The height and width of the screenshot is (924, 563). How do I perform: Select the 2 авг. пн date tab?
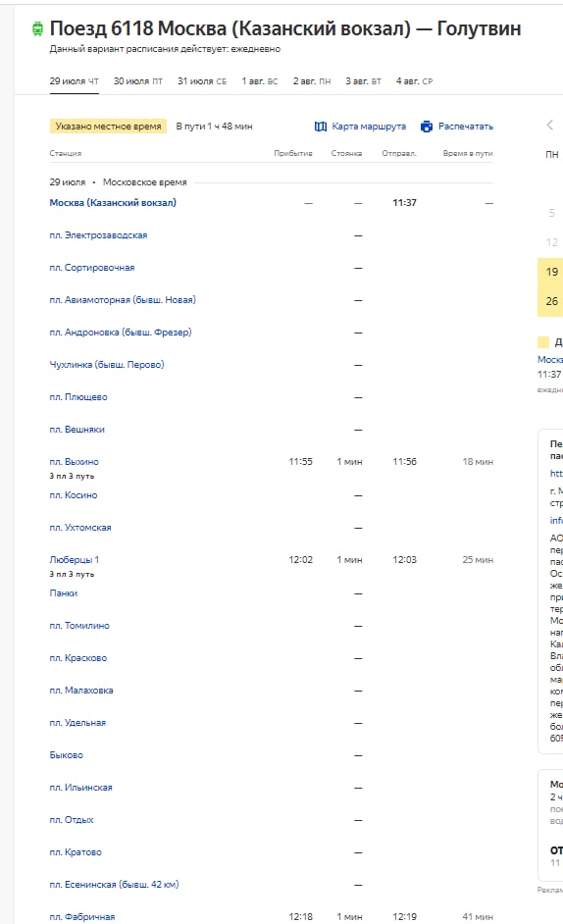312,81
